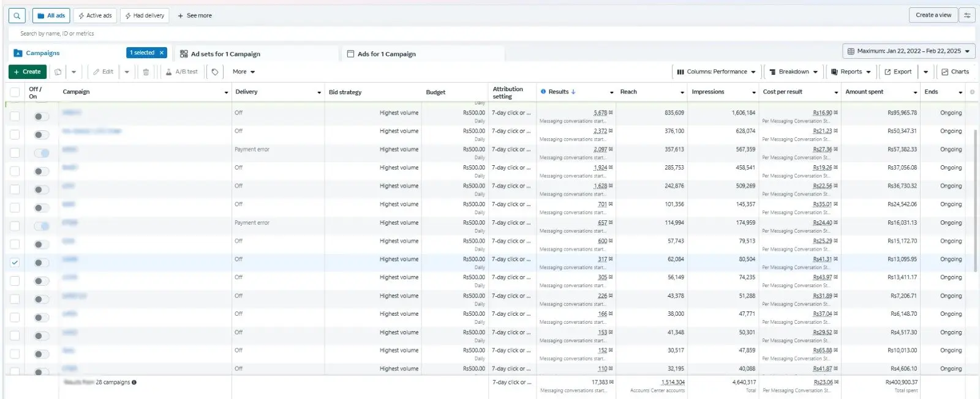
Task: Click the Amount spent column header
Action: click(864, 92)
